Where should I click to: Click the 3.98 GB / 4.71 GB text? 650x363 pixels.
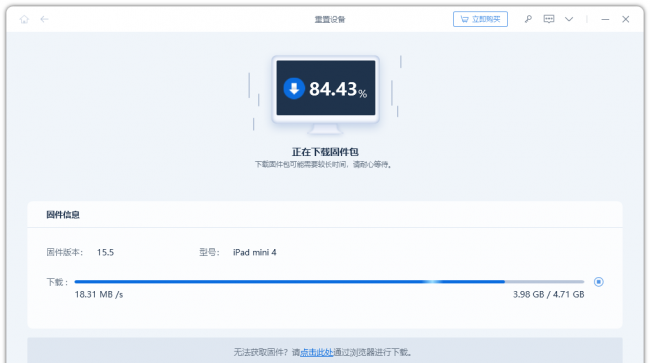548,295
